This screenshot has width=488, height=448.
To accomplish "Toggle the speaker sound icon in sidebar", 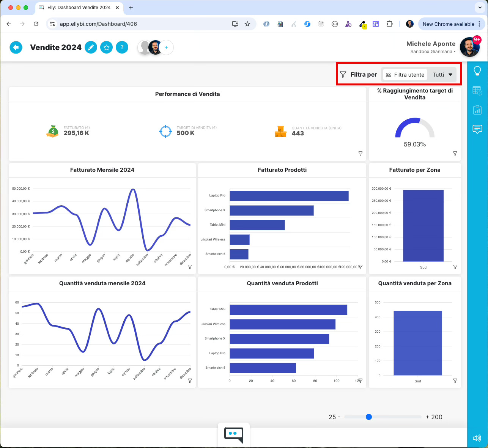I will point(477,438).
